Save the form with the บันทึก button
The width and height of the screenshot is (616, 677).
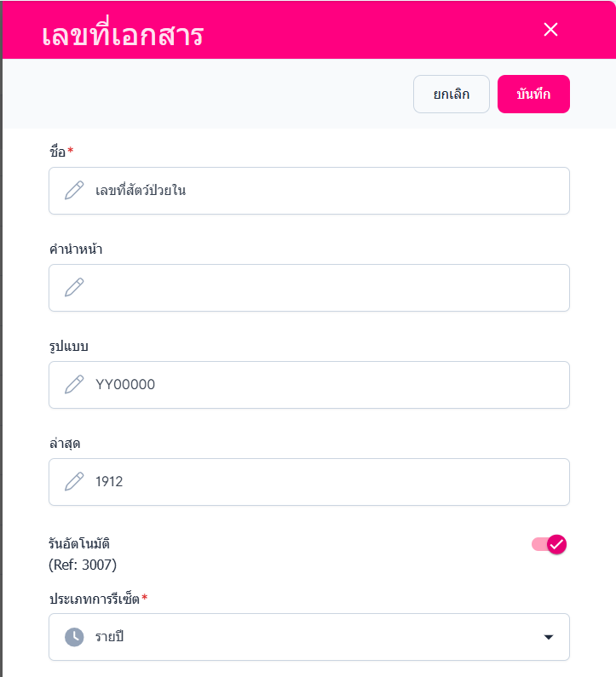[533, 95]
